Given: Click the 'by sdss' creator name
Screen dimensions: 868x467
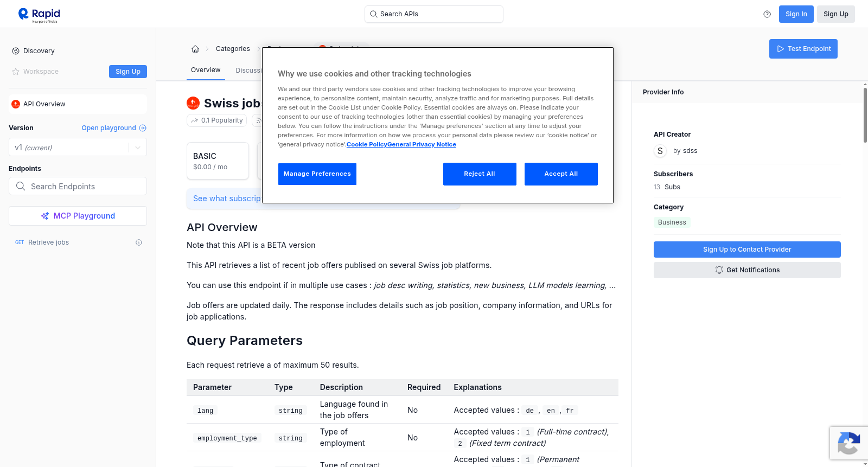Looking at the screenshot, I should point(685,151).
